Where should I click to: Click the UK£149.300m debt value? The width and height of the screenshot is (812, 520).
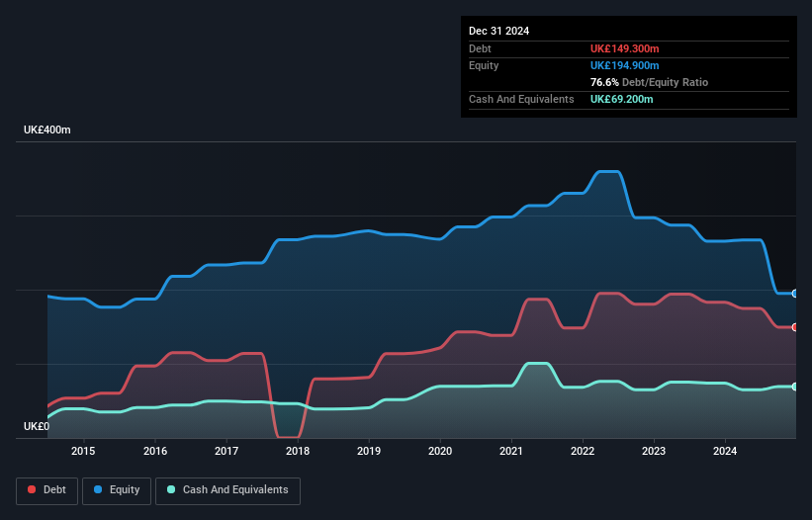[x=624, y=48]
